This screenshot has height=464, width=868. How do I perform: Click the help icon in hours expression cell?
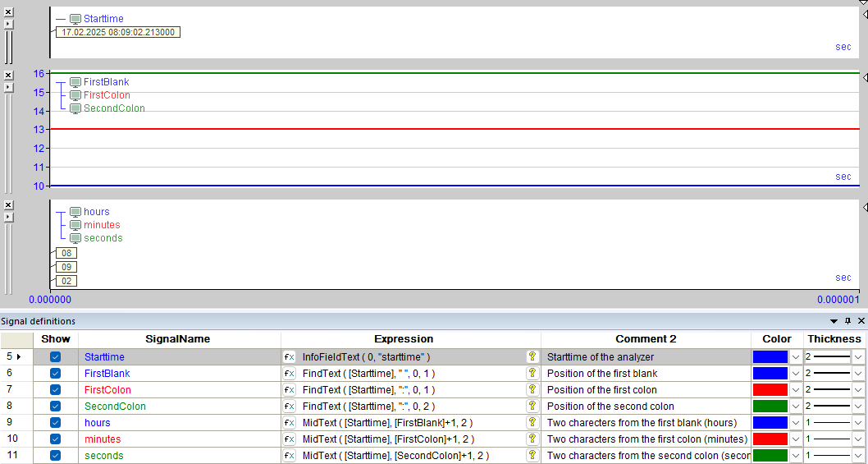(x=532, y=422)
